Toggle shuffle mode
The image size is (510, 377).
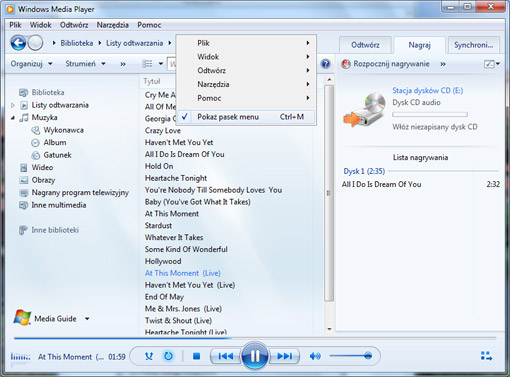[149, 356]
